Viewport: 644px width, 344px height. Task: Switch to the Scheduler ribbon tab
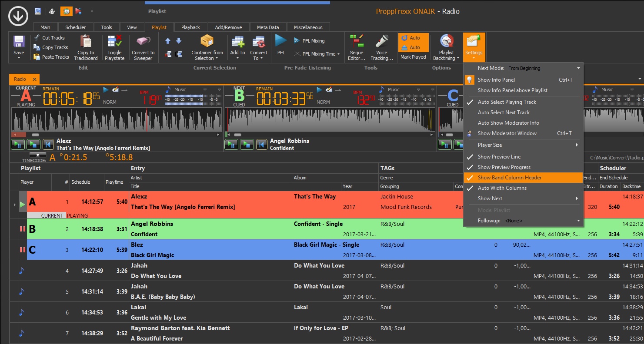point(75,27)
